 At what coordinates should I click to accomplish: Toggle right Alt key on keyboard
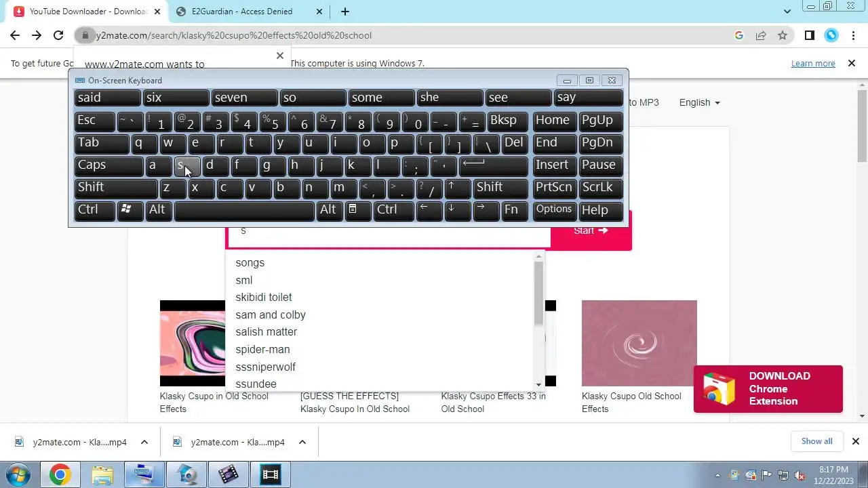point(330,210)
